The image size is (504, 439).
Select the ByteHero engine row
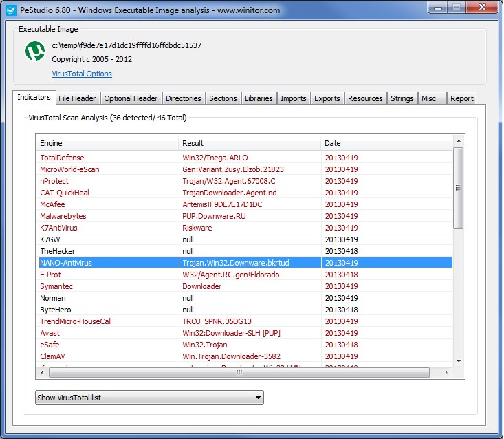pyautogui.click(x=244, y=310)
